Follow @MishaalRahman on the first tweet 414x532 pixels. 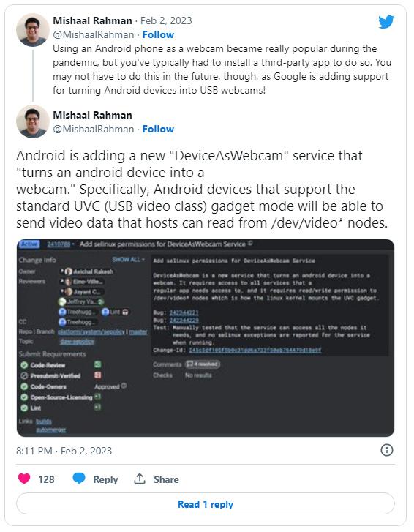[158, 34]
